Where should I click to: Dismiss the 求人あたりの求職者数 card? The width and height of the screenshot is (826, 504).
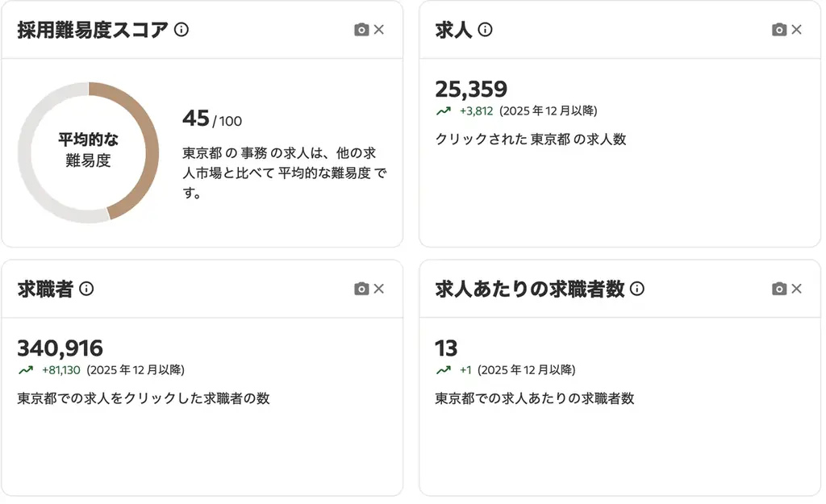click(x=798, y=289)
